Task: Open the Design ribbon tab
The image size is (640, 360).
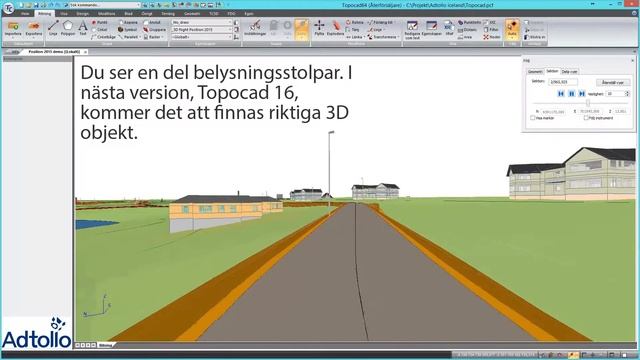Action: point(82,14)
